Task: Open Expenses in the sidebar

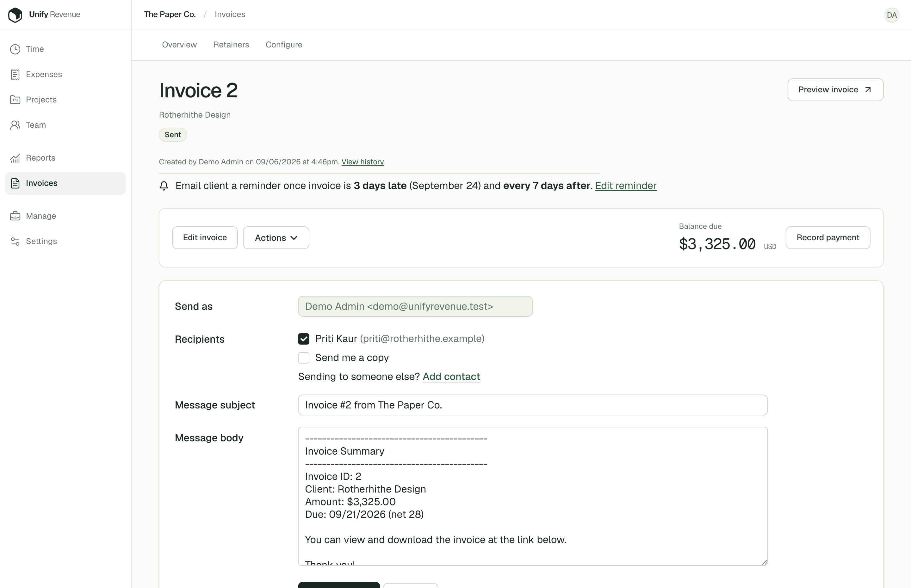Action: pos(65,75)
